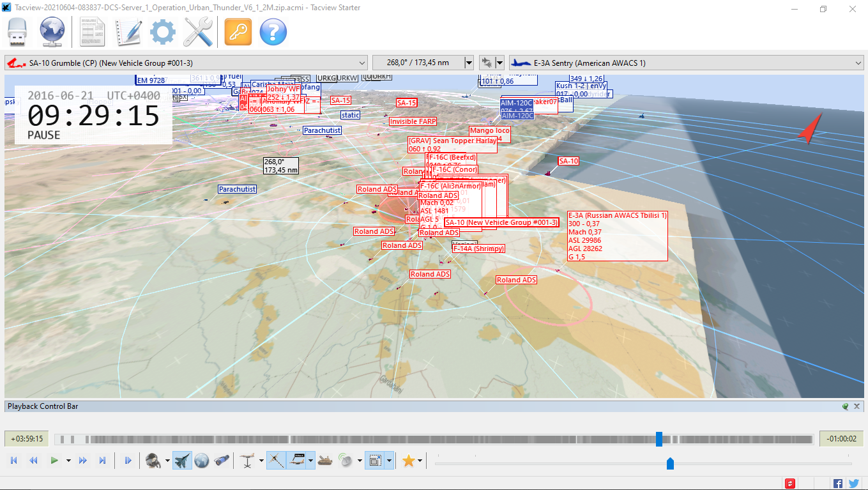868x490 pixels.
Task: Open the Facebook icon in status bar
Action: [x=838, y=484]
